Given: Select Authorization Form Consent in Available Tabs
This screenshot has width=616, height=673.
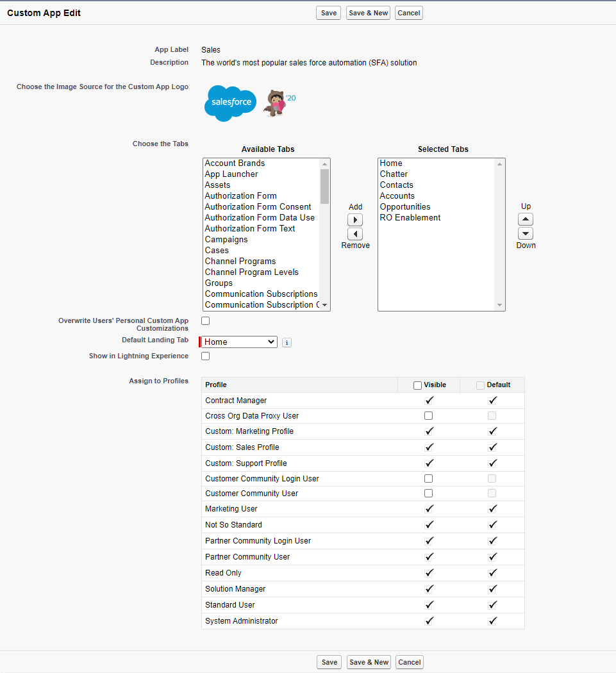Looking at the screenshot, I should (261, 207).
